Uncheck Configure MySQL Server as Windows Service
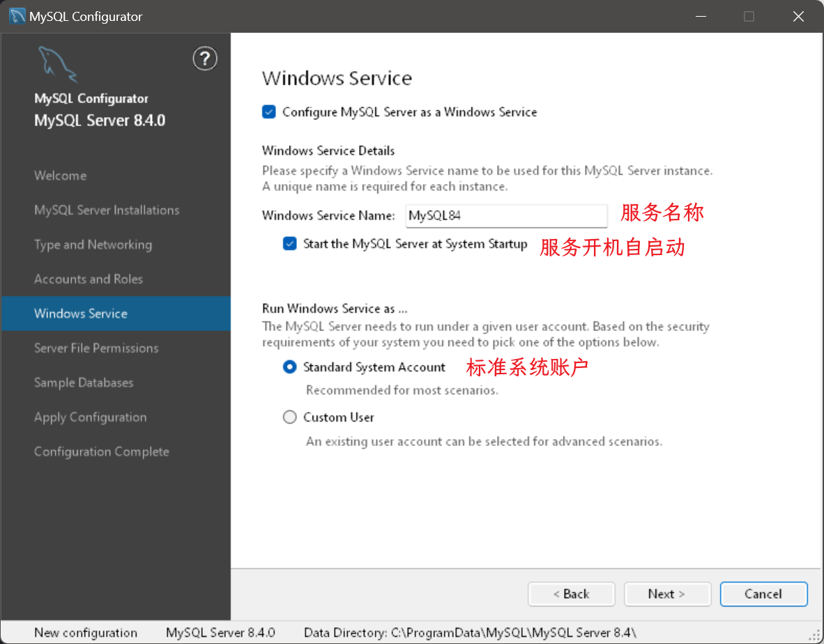 268,112
